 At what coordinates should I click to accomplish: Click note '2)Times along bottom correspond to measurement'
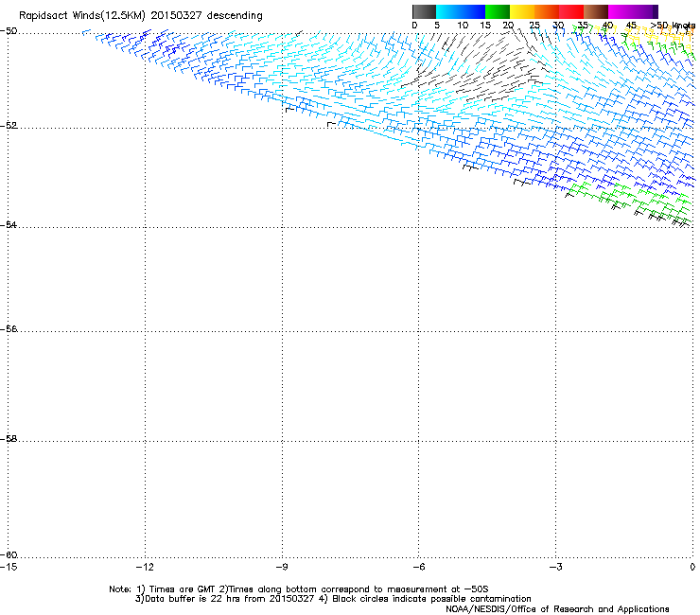(x=337, y=589)
